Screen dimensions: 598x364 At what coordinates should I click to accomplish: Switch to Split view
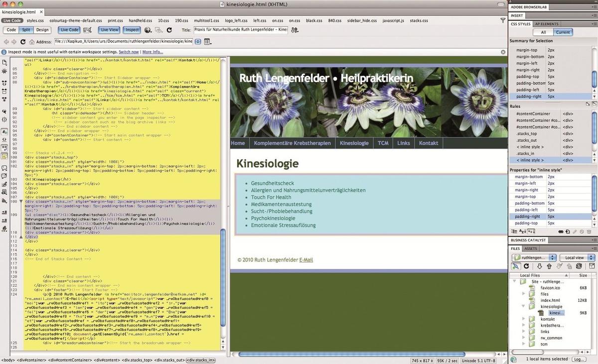point(26,30)
